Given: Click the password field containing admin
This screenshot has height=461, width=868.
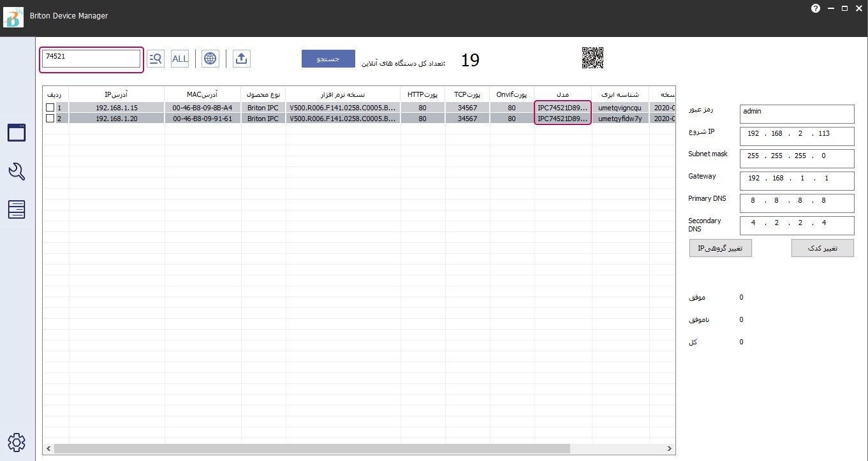Looking at the screenshot, I should click(796, 114).
